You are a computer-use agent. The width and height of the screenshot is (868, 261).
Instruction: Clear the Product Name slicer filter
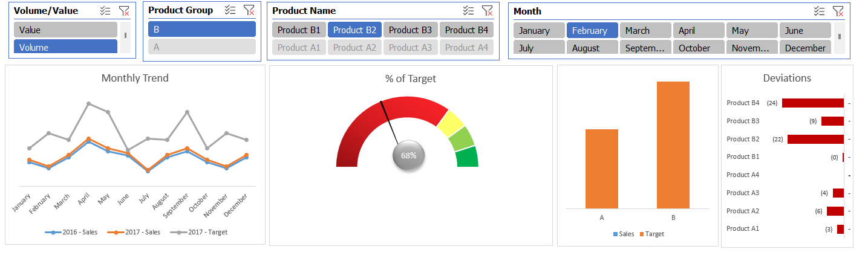tap(487, 11)
